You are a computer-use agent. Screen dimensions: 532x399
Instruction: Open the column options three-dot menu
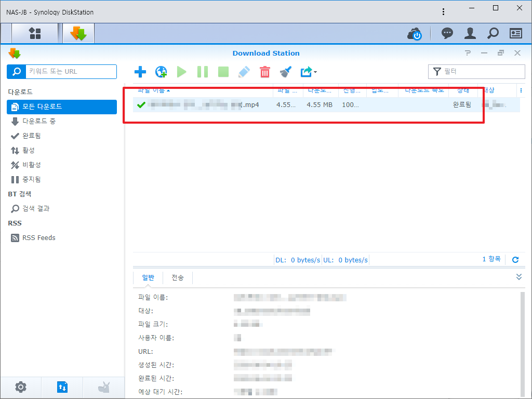tap(521, 90)
